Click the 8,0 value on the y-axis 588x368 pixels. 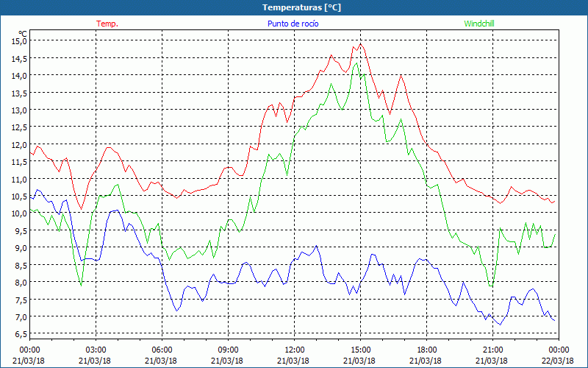click(x=21, y=282)
